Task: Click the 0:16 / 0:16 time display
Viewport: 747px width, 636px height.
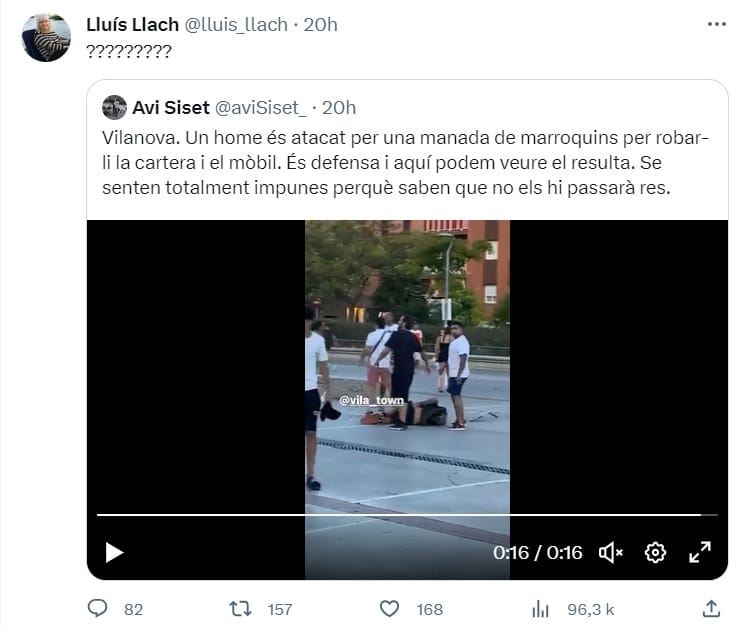Action: pos(538,553)
